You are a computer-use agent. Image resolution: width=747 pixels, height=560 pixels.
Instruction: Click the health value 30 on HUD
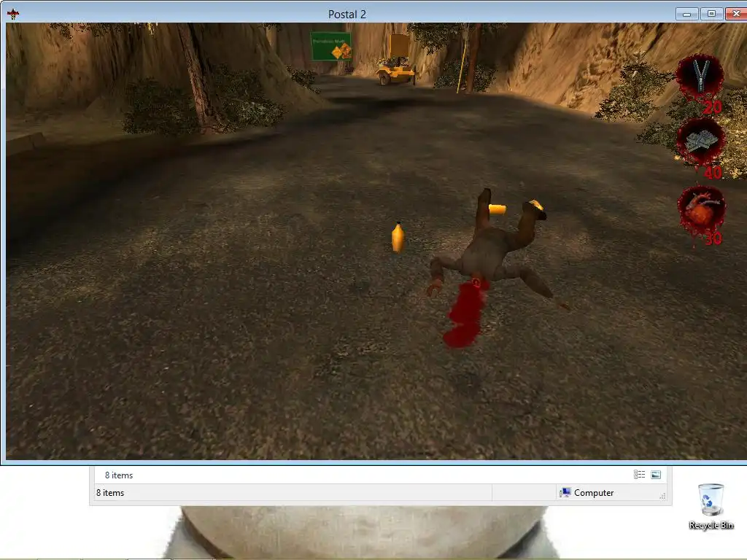(713, 238)
